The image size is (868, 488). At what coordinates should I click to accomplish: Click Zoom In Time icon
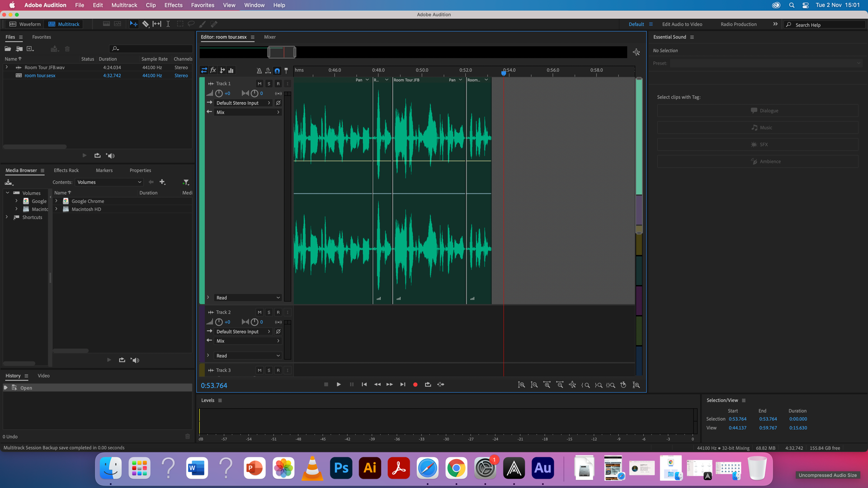[547, 385]
